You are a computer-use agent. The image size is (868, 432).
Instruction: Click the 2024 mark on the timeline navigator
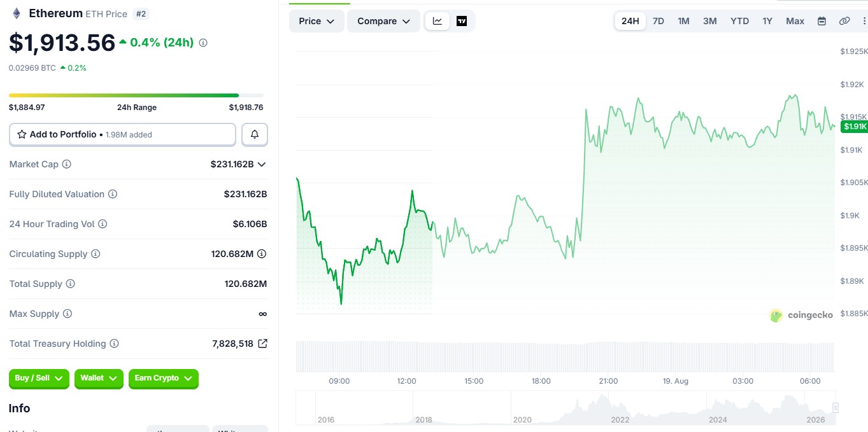point(718,419)
